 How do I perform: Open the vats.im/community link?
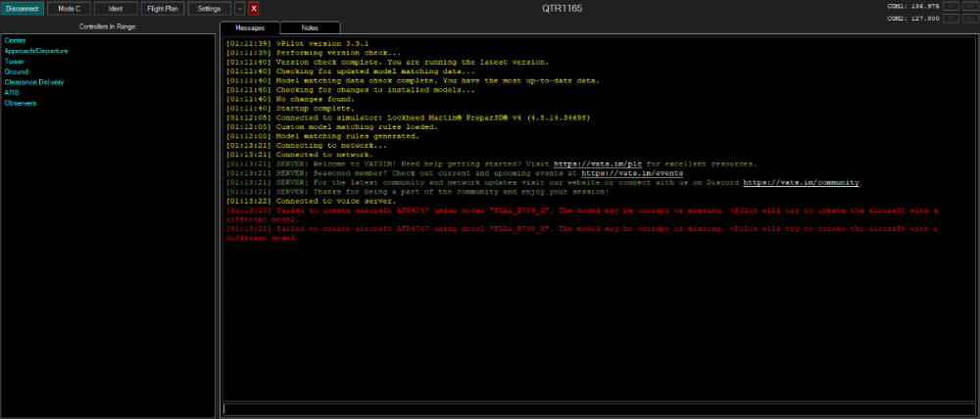tap(801, 182)
